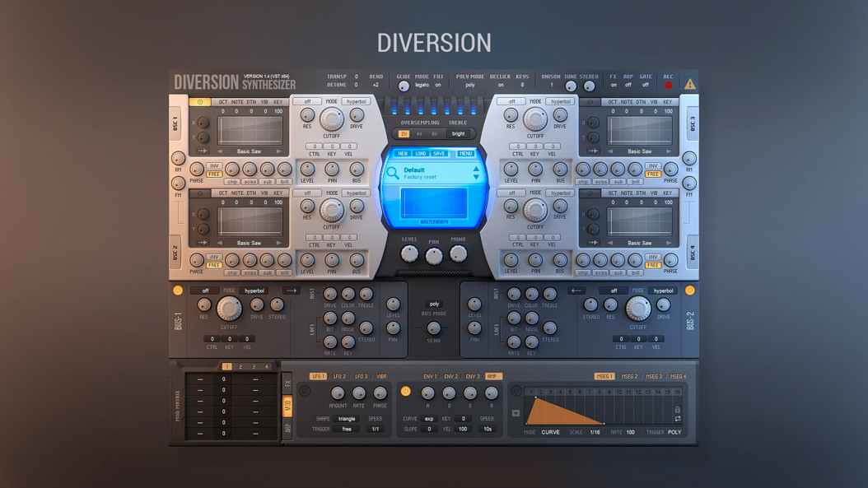The image size is (868, 488).
Task: Click the master LEVEL knob
Action: [409, 254]
